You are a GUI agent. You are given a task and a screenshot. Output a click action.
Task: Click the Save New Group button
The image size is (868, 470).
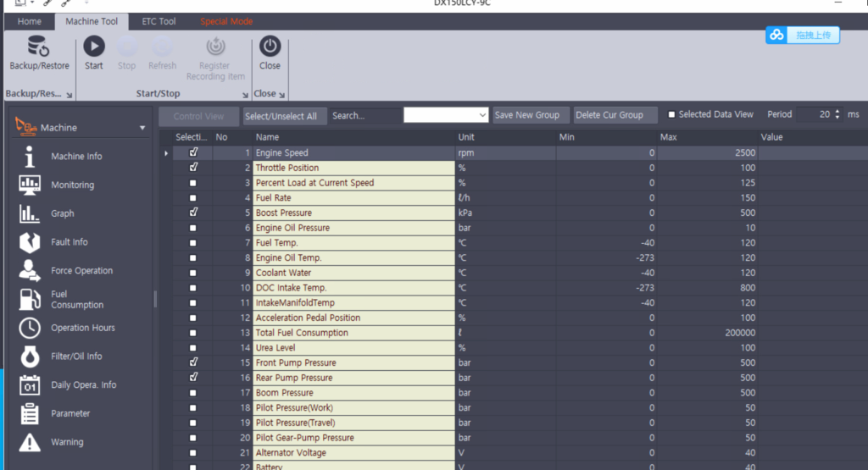527,115
